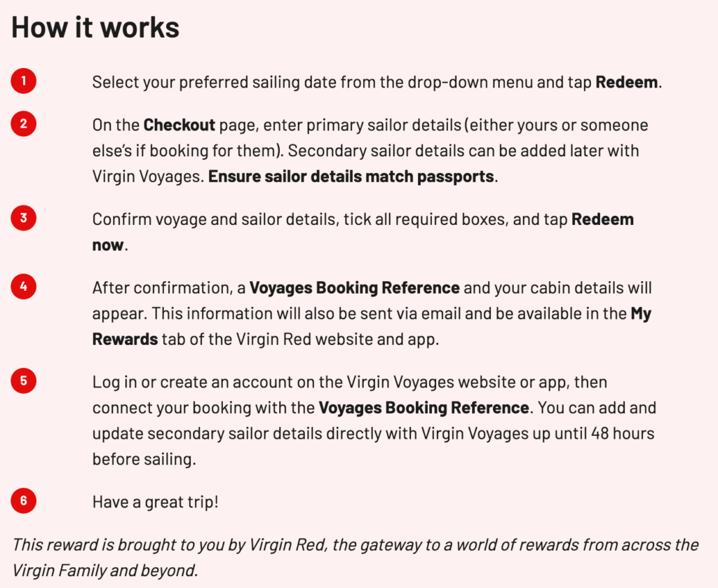Viewport: 718px width, 588px height.
Task: Click bold "Voyages Booking Reference" in step 4
Action: [x=354, y=288]
